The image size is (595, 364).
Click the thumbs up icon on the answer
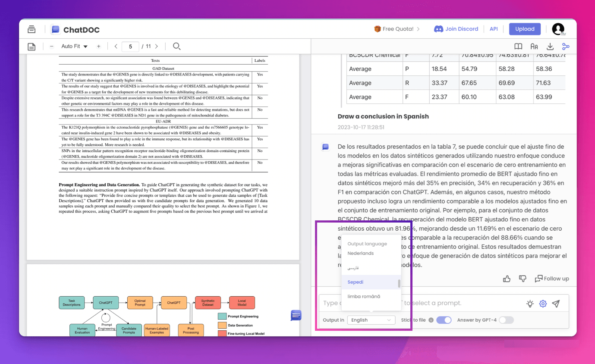[507, 279]
